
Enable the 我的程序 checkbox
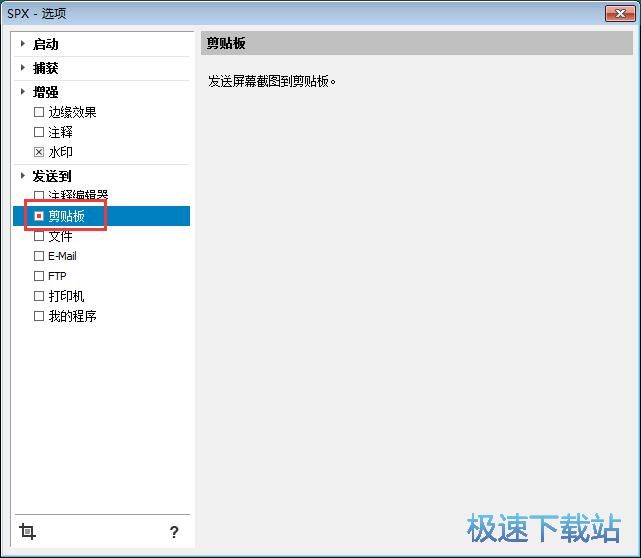click(x=39, y=316)
